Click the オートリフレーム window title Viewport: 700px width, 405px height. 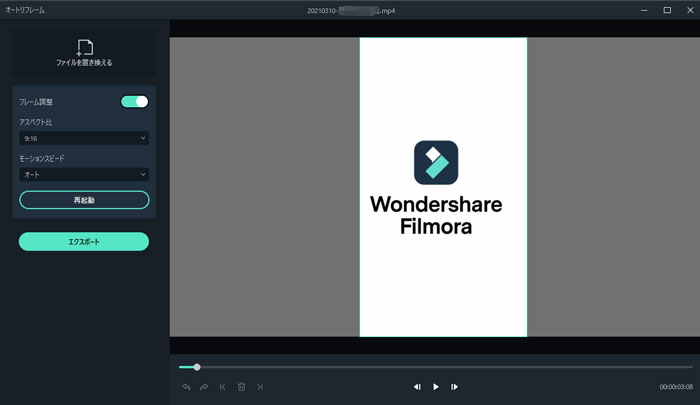click(25, 10)
